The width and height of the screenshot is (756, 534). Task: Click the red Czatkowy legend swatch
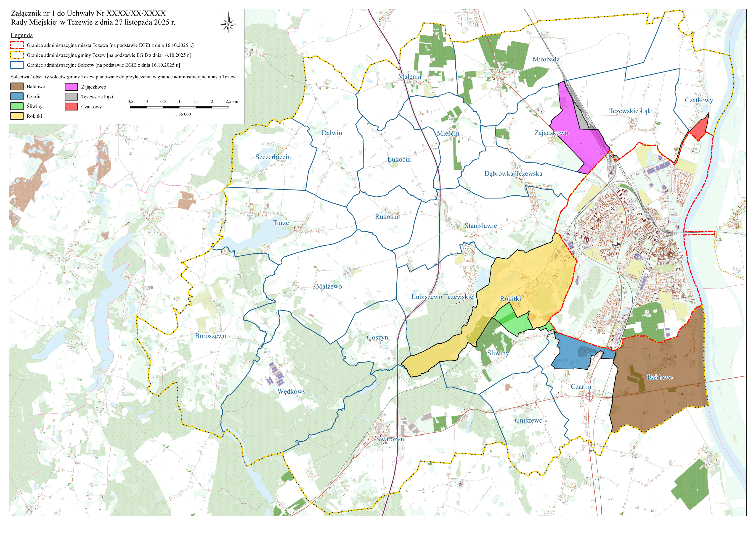point(72,107)
